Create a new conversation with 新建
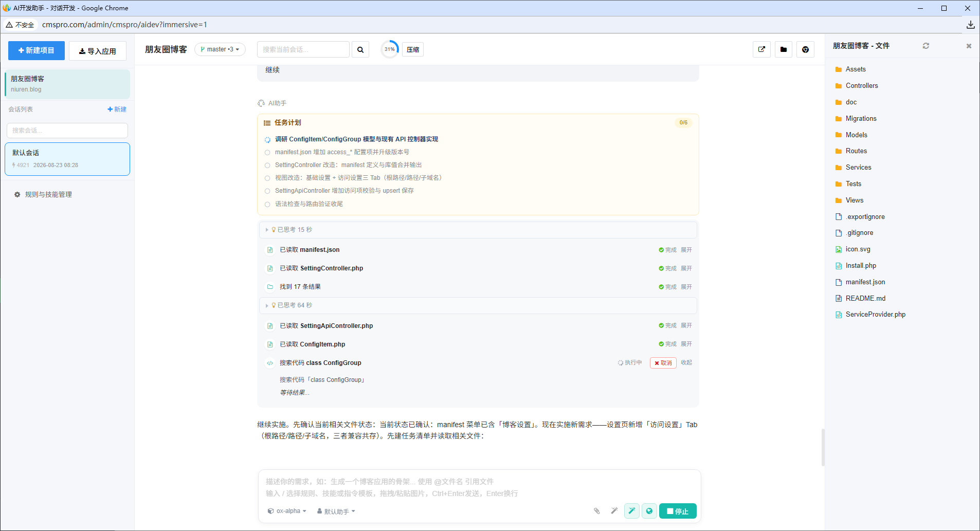Viewport: 980px width, 531px height. click(117, 109)
